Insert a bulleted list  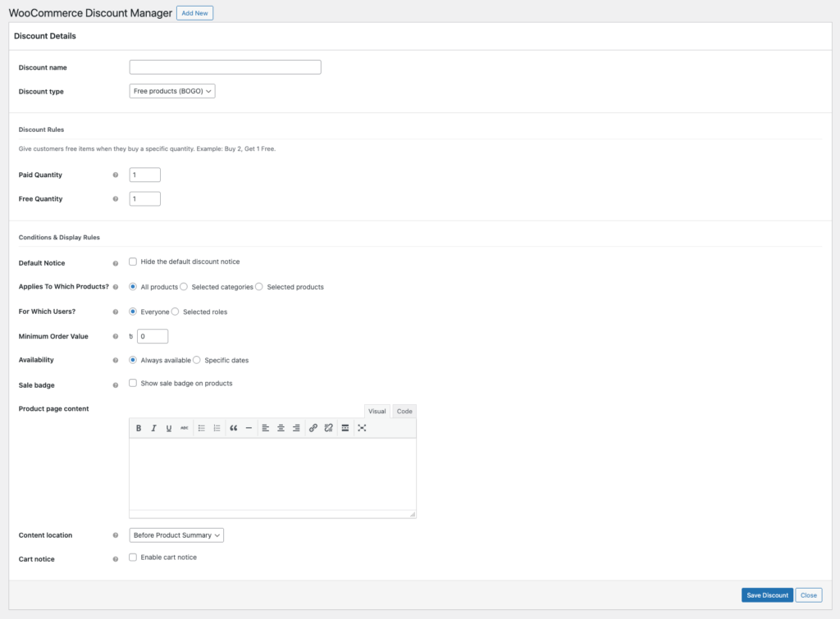(x=202, y=428)
